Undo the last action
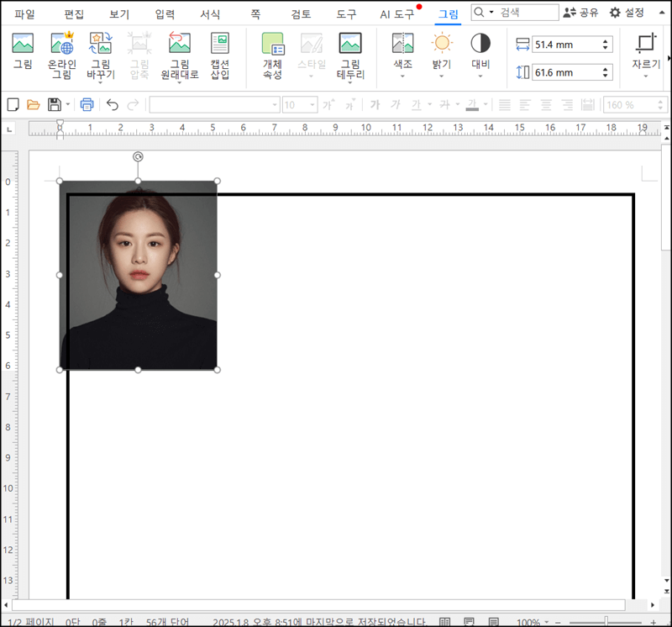The image size is (672, 627). point(113,105)
